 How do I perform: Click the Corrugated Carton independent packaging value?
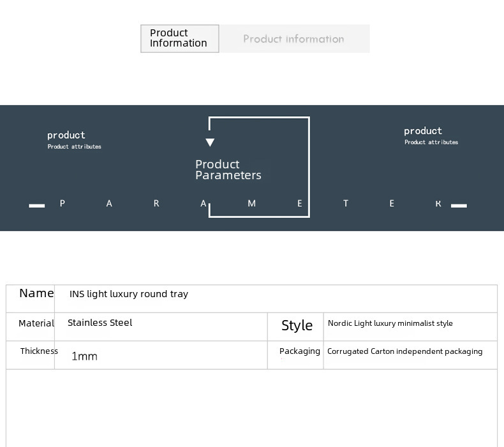click(x=404, y=351)
